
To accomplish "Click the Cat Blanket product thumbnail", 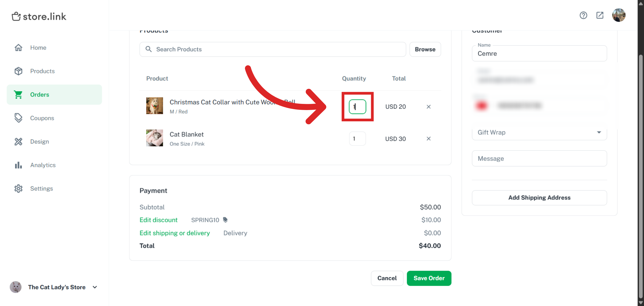I will coord(155,138).
